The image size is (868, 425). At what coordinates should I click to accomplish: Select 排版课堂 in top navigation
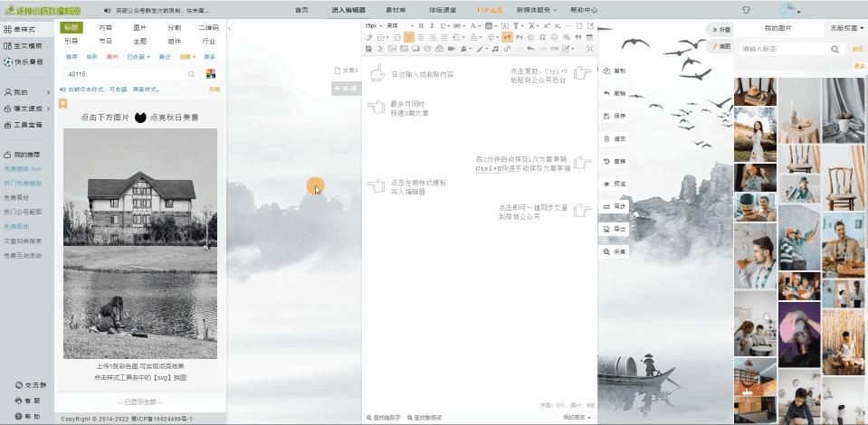(443, 10)
